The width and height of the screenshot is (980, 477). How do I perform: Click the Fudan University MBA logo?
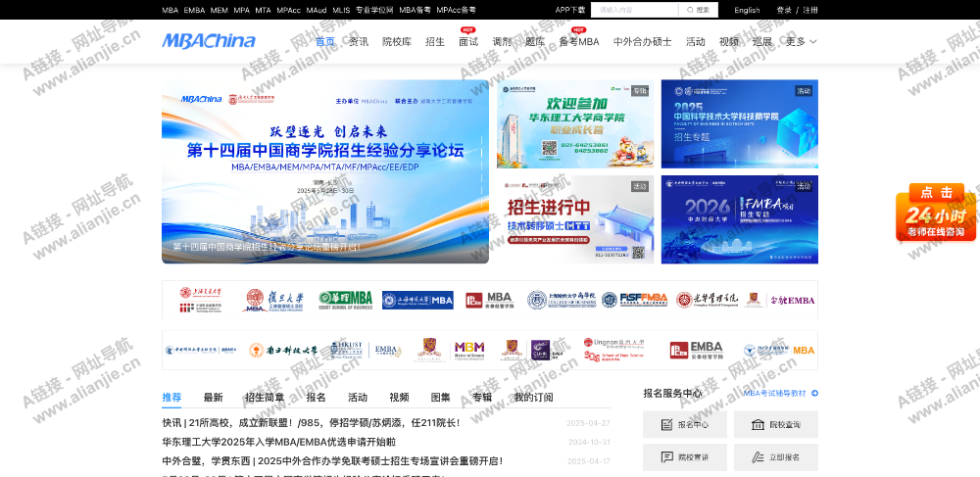(274, 300)
